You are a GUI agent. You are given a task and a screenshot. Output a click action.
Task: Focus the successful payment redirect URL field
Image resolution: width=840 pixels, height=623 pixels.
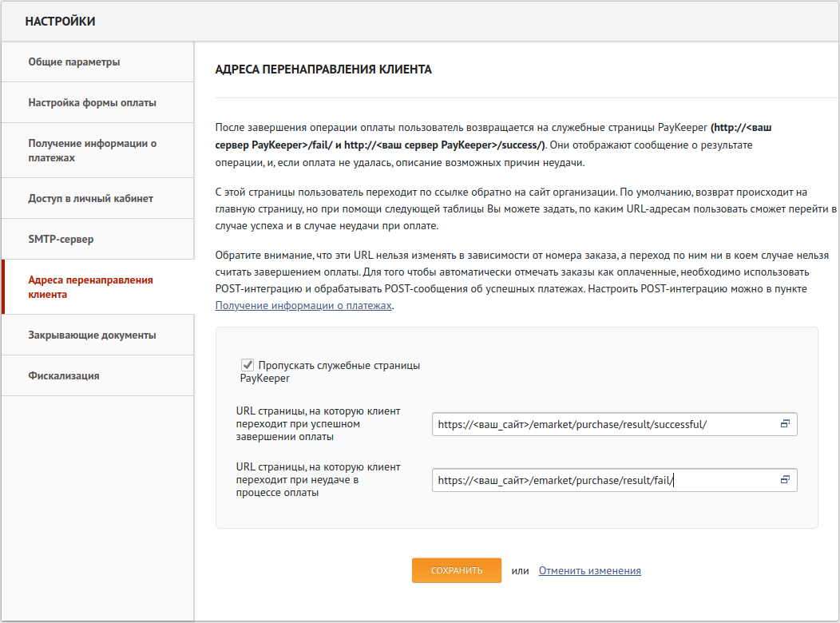(x=603, y=425)
